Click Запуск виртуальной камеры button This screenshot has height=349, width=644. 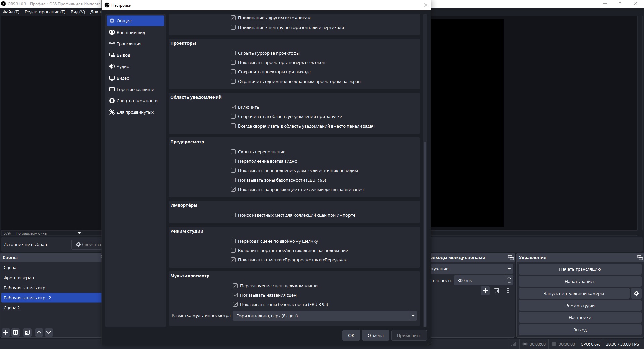click(x=574, y=293)
